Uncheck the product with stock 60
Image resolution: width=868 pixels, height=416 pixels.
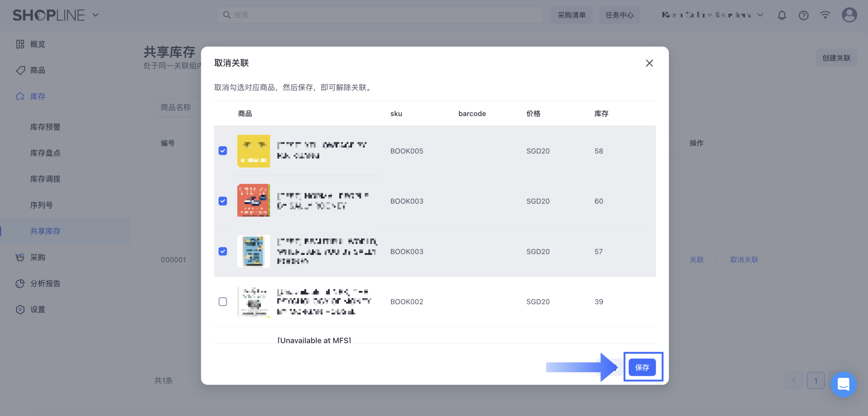pyautogui.click(x=223, y=201)
